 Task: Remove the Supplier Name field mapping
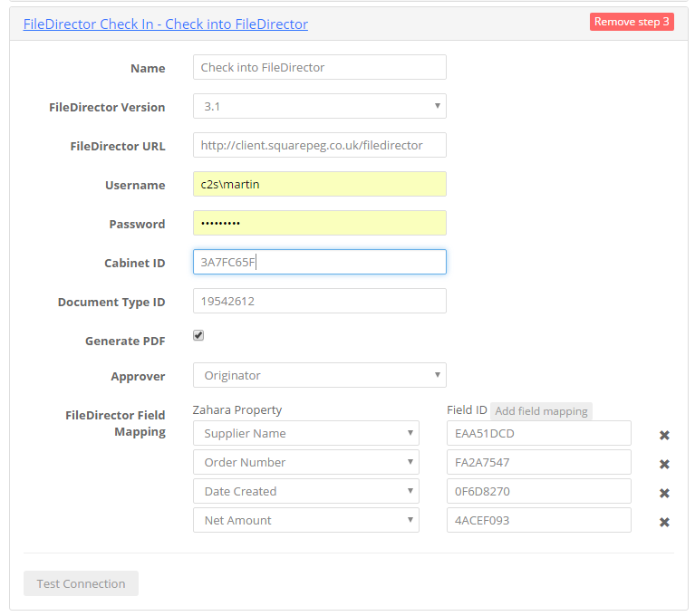(x=664, y=435)
